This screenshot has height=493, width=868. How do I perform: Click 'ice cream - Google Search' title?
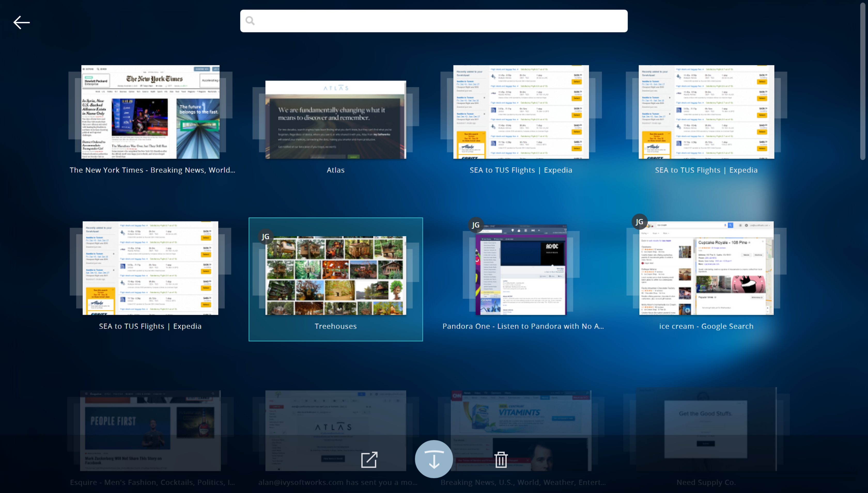(x=706, y=326)
